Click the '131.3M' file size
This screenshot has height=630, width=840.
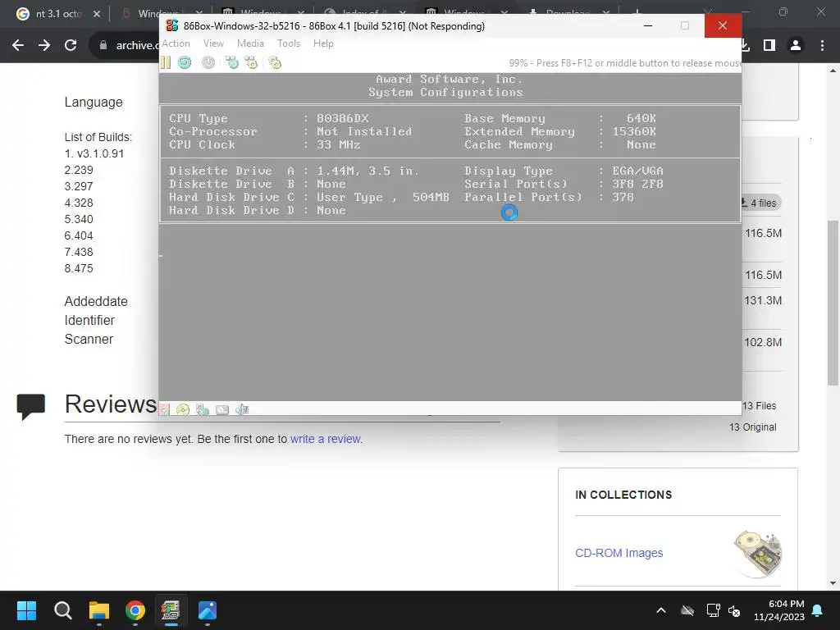point(763,300)
